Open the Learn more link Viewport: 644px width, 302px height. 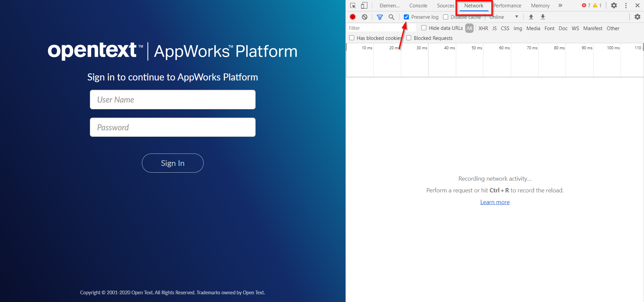[495, 202]
